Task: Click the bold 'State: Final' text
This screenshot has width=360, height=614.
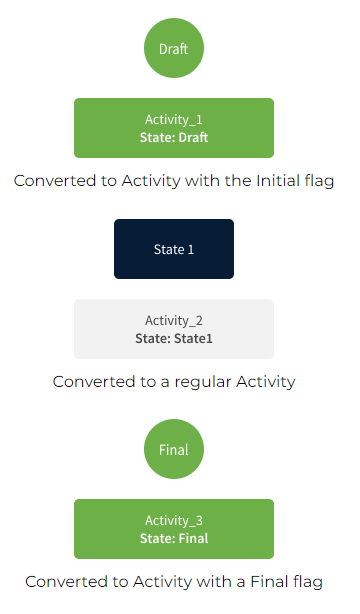Action: [174, 538]
